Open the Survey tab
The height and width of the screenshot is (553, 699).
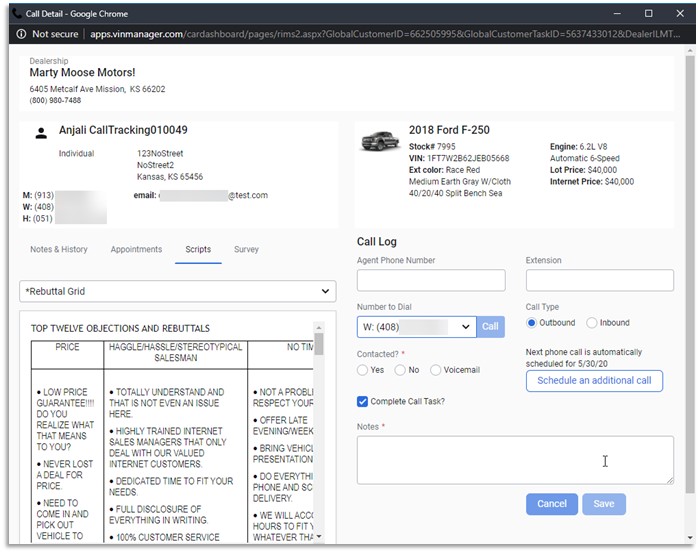(x=246, y=249)
